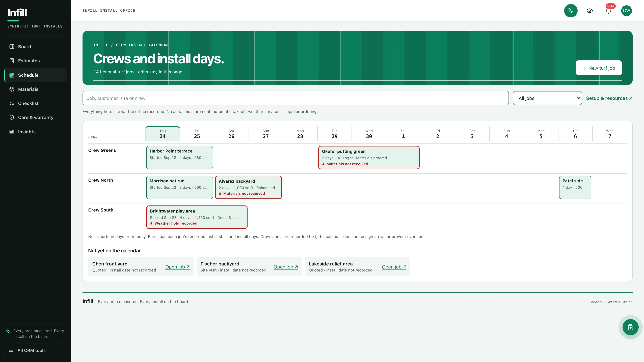The width and height of the screenshot is (644, 362).
Task: Click the Estimates calculator icon
Action: 12,61
